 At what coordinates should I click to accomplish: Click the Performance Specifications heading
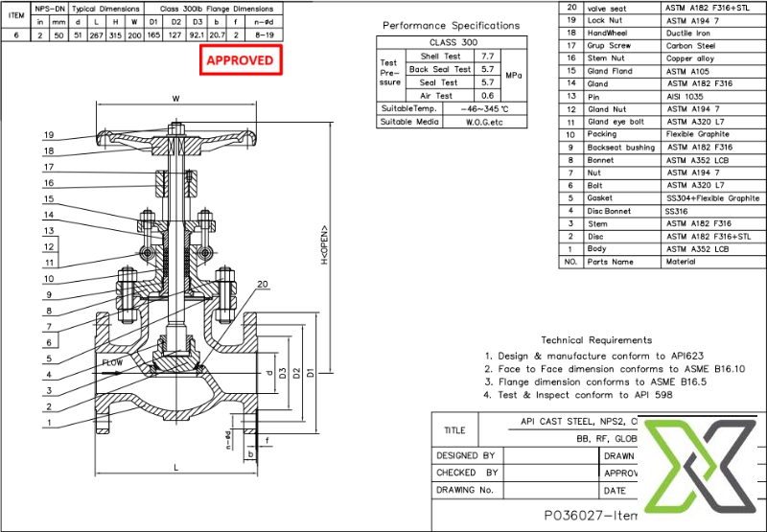pyautogui.click(x=451, y=26)
